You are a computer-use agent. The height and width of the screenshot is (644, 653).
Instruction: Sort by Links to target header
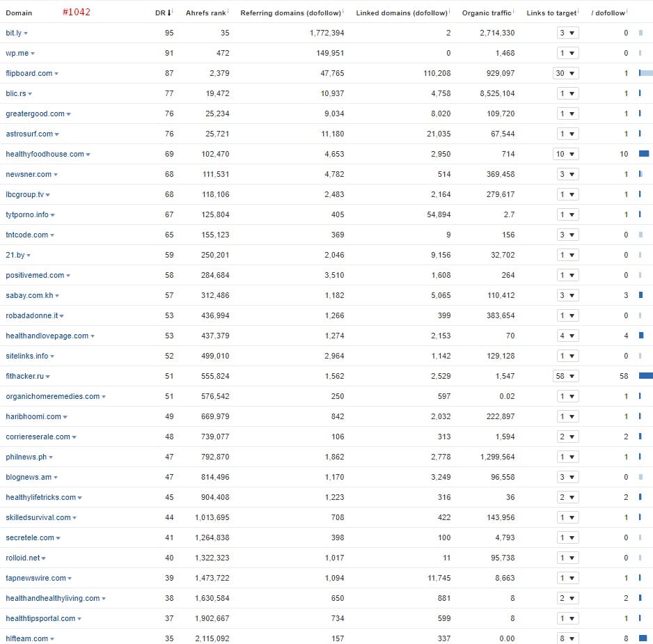551,13
